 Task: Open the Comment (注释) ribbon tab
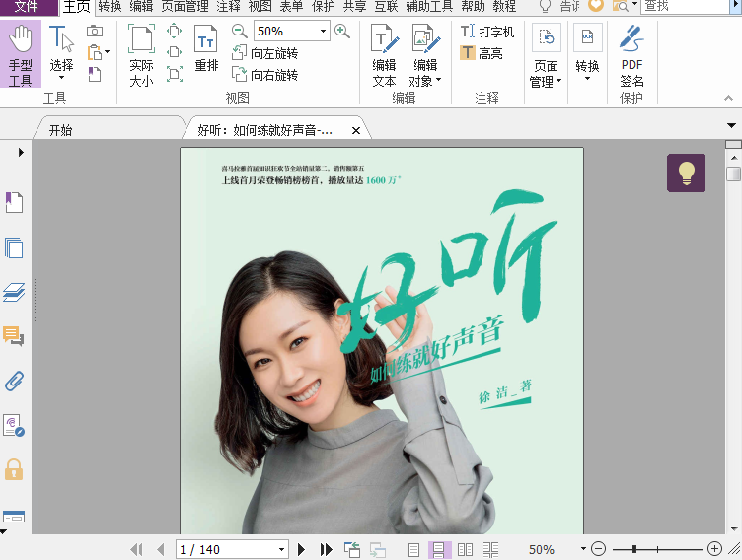pyautogui.click(x=229, y=6)
